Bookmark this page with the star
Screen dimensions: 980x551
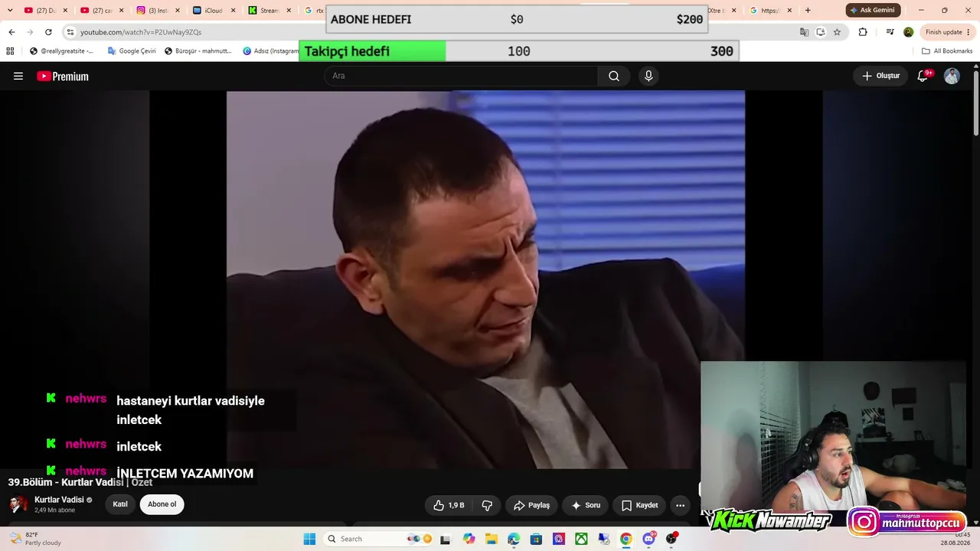point(837,32)
